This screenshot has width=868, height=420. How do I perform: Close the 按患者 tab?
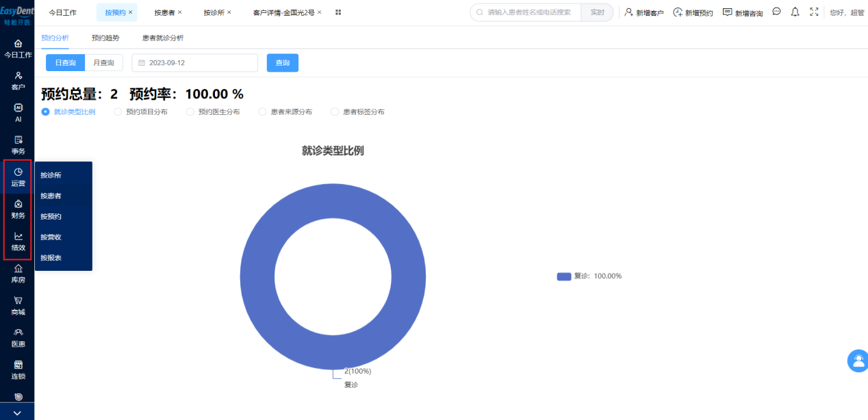tap(180, 12)
